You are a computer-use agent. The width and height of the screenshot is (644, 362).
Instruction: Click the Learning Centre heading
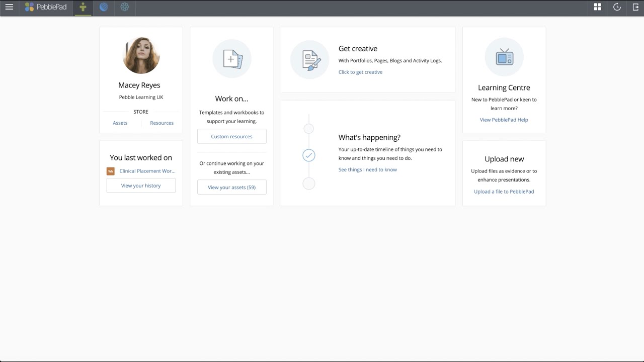tap(504, 87)
